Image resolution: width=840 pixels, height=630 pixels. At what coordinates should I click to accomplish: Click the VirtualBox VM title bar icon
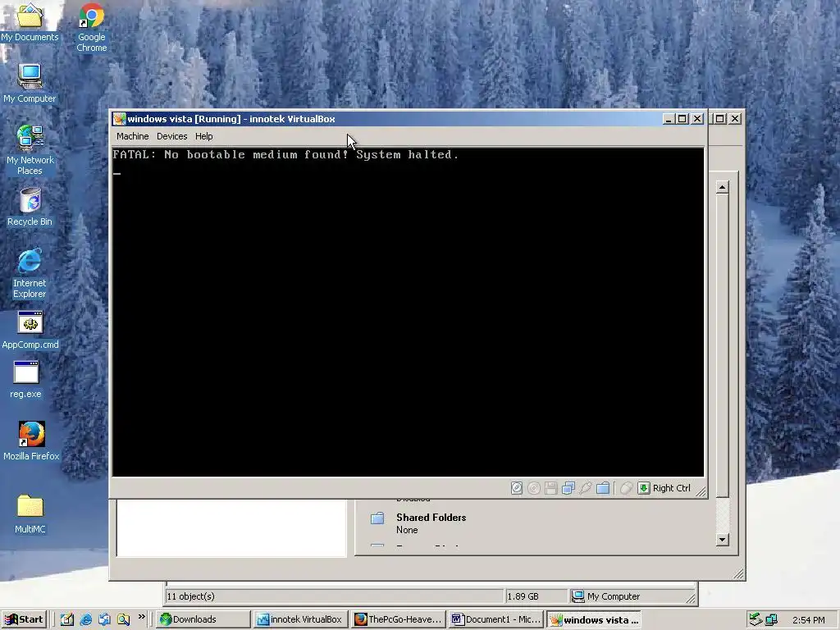pyautogui.click(x=119, y=119)
